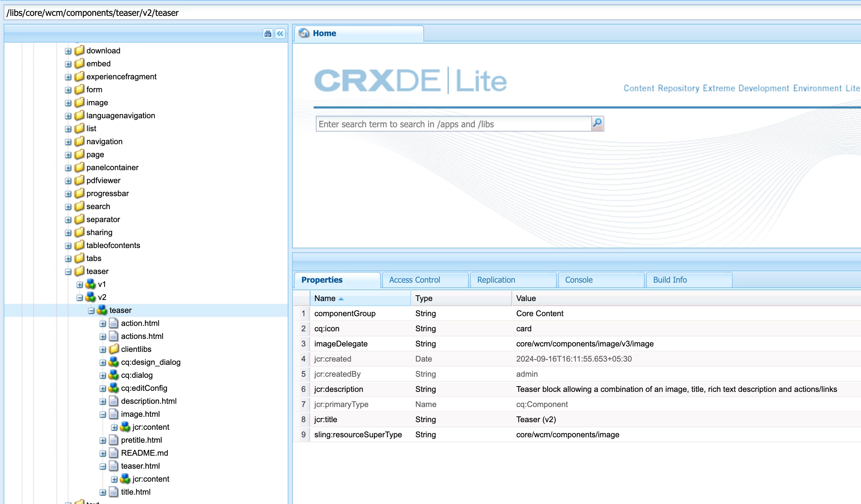
Task: Expand the navigation folder node
Action: (68, 142)
